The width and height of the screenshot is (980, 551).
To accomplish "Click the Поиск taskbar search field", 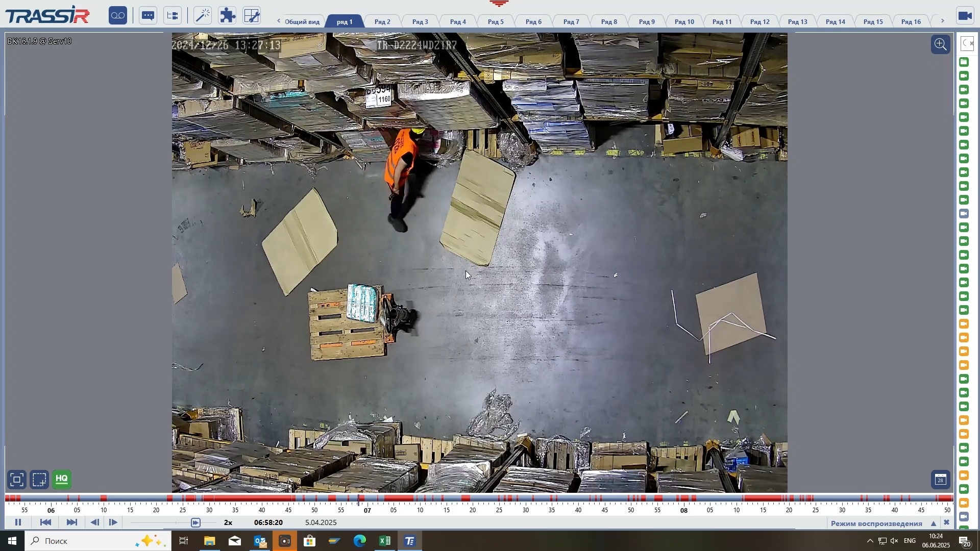I will tap(98, 541).
